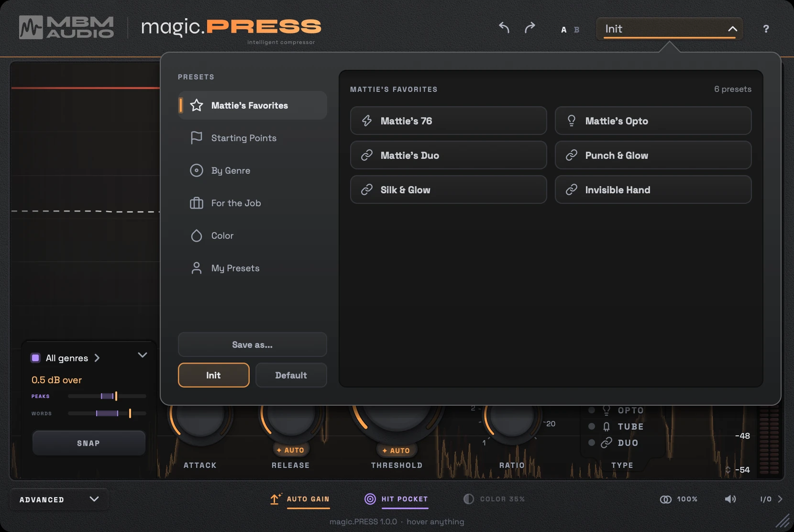The image size is (794, 532).
Task: Click the SNAP button
Action: point(89,443)
